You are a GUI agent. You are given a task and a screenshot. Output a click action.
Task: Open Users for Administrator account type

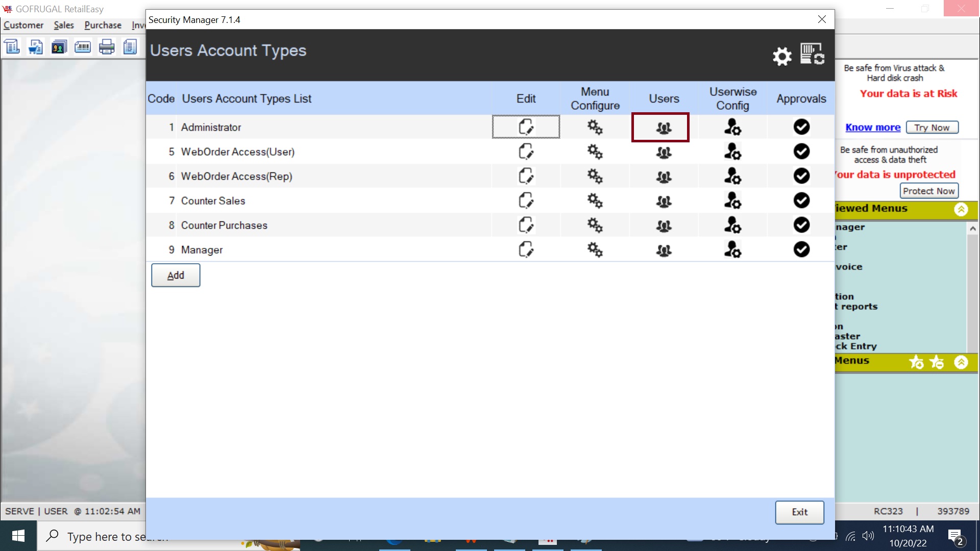(x=664, y=128)
